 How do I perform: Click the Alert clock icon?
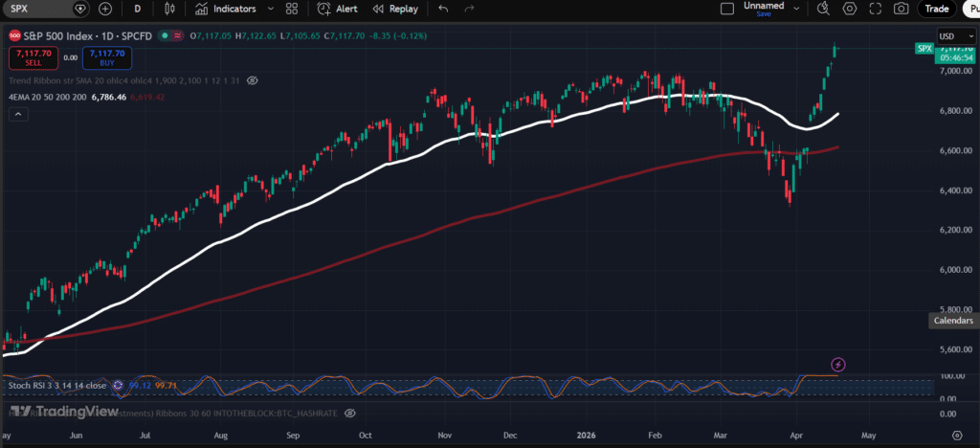(324, 9)
